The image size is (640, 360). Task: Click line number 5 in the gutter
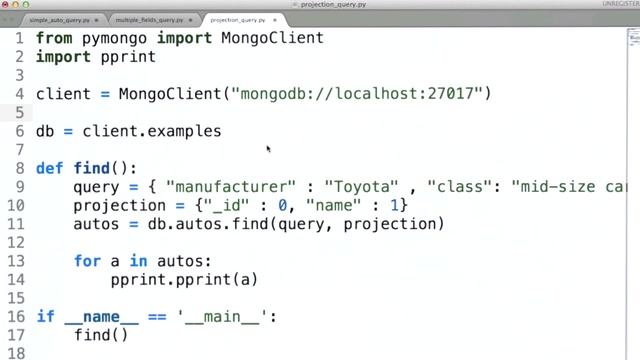20,112
